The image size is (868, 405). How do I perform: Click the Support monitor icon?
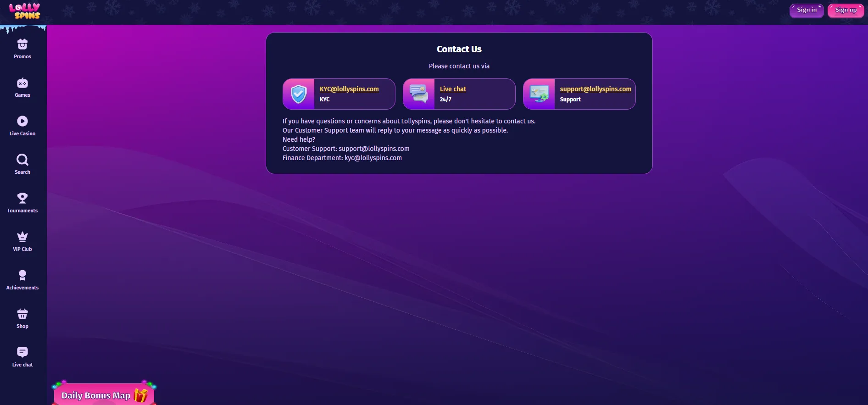click(x=539, y=94)
